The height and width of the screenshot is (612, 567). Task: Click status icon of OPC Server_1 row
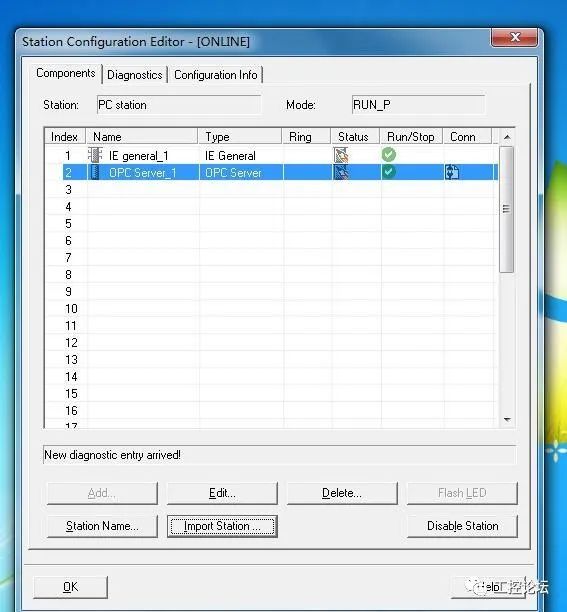click(x=341, y=172)
